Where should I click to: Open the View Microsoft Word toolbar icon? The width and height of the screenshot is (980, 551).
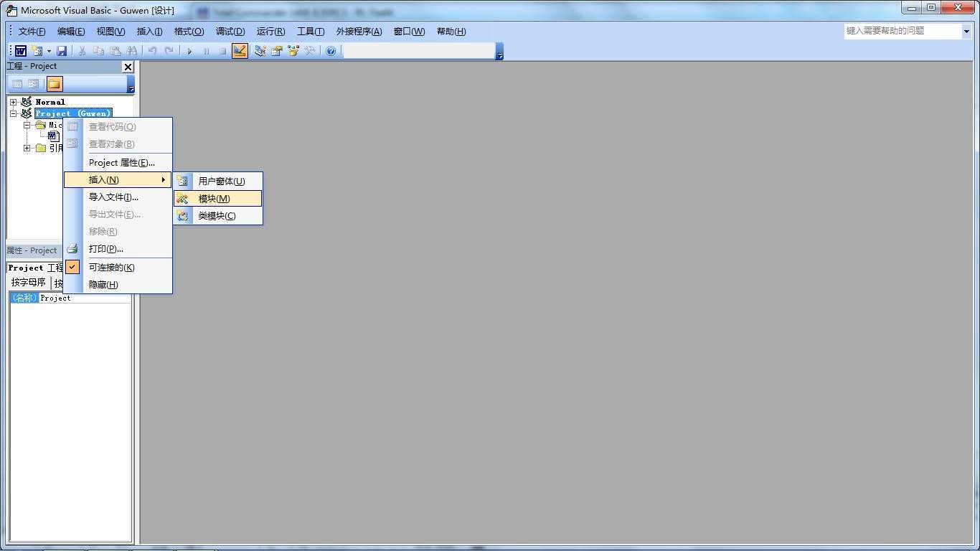pyautogui.click(x=21, y=51)
